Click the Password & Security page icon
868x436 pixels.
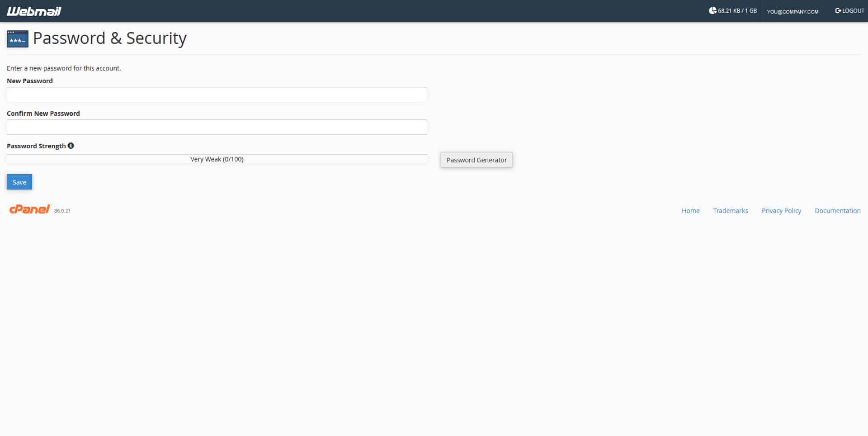click(18, 39)
